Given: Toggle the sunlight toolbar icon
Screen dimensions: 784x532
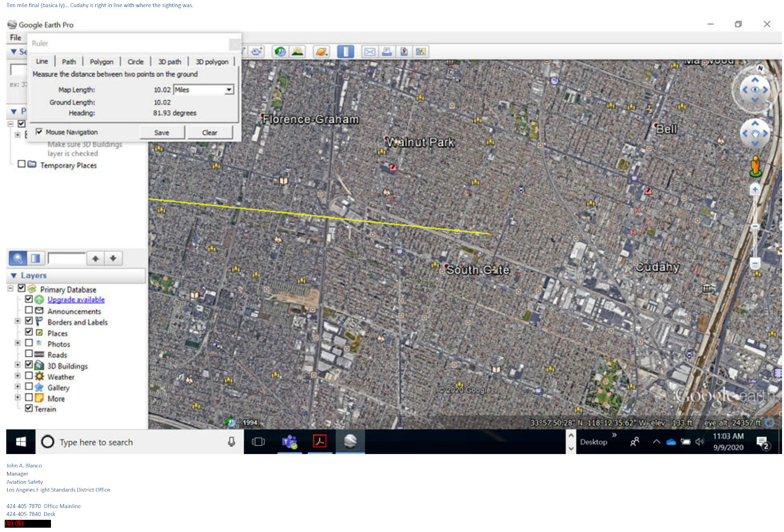Looking at the screenshot, I should (x=298, y=52).
